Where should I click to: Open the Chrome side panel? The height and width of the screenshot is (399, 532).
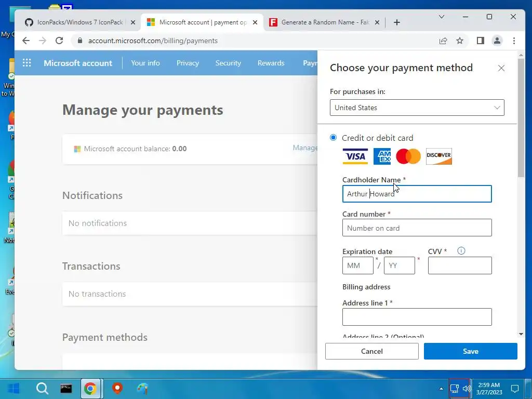[480, 41]
